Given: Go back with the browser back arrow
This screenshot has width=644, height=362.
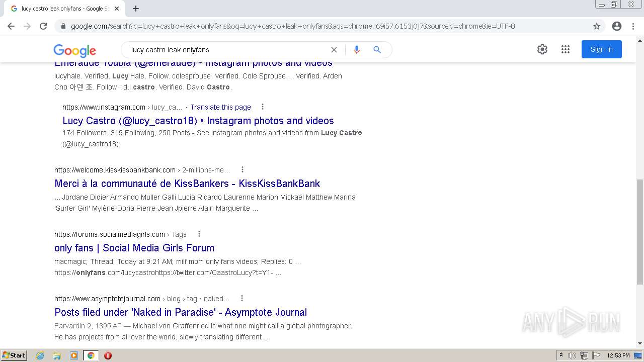Looking at the screenshot, I should click(x=11, y=26).
